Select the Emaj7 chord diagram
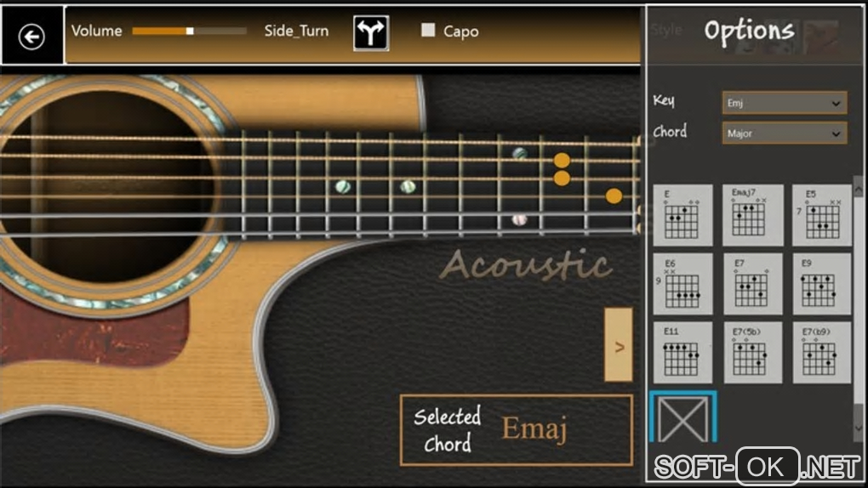Image resolution: width=868 pixels, height=488 pixels. click(752, 215)
